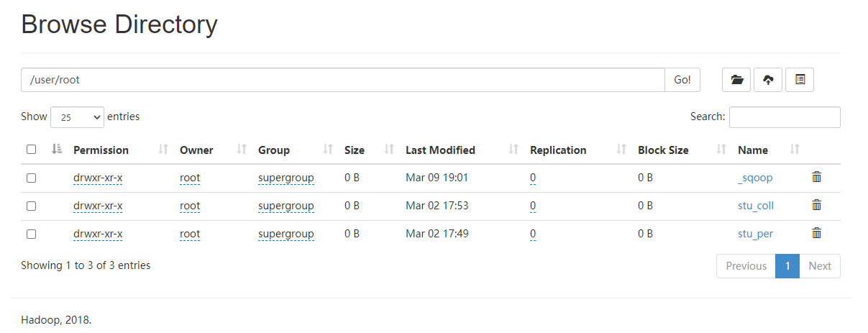Check the _sqoop row checkbox
868x333 pixels.
[x=32, y=178]
